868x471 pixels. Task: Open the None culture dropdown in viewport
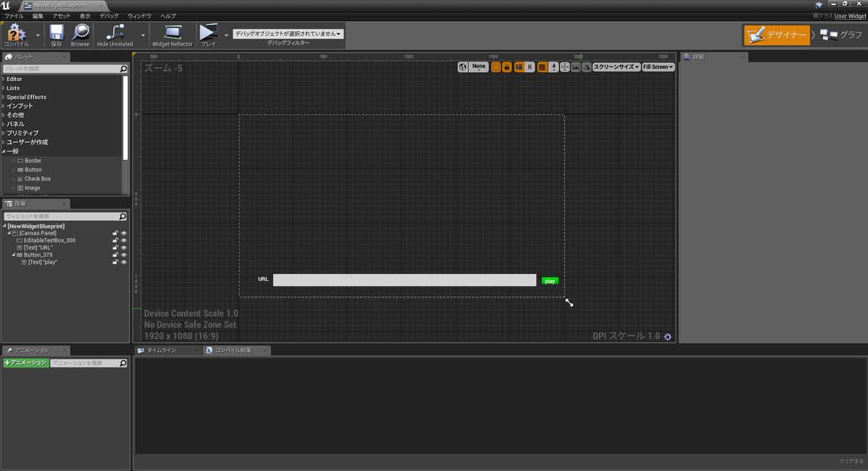pyautogui.click(x=479, y=67)
